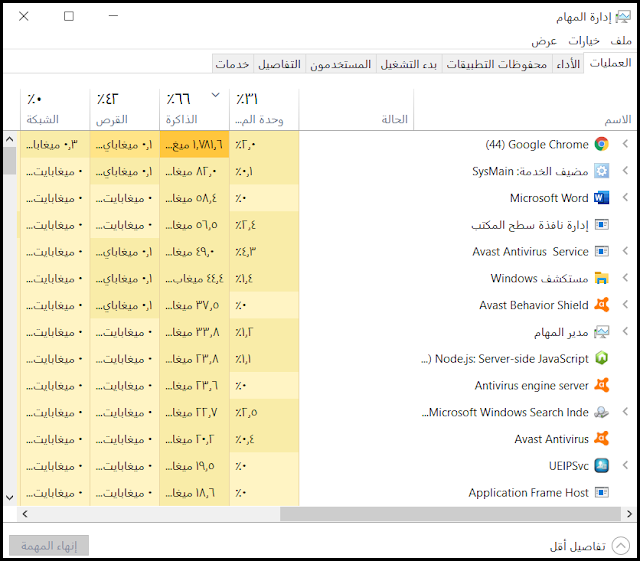This screenshot has width=640, height=561.
Task: Sort by الذاكرة (Memory) column header
Action: pyautogui.click(x=194, y=109)
